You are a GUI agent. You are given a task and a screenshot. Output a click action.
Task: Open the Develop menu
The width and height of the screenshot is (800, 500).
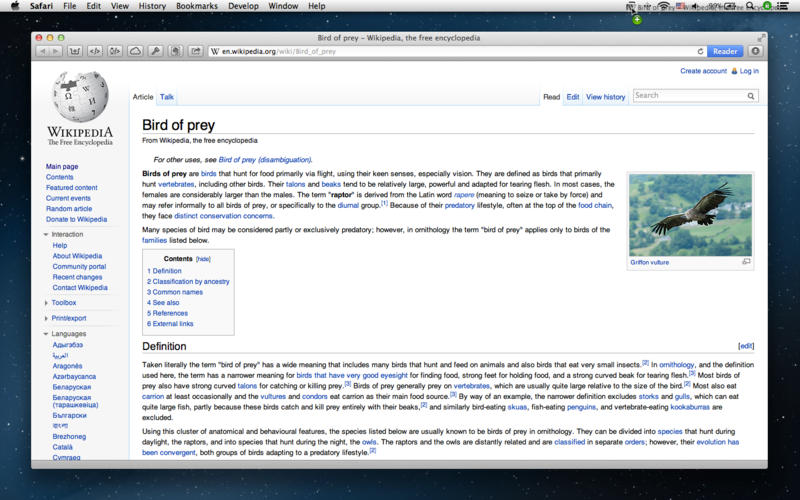[x=243, y=6]
